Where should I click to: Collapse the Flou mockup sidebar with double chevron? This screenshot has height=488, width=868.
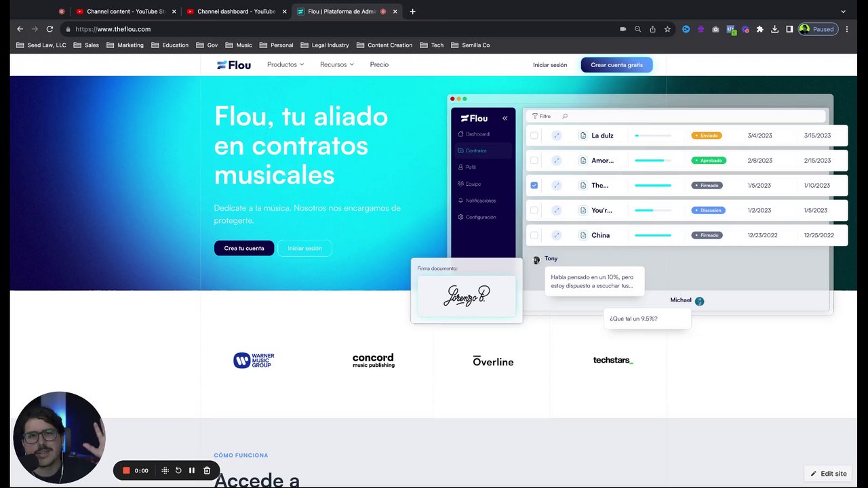pos(505,118)
